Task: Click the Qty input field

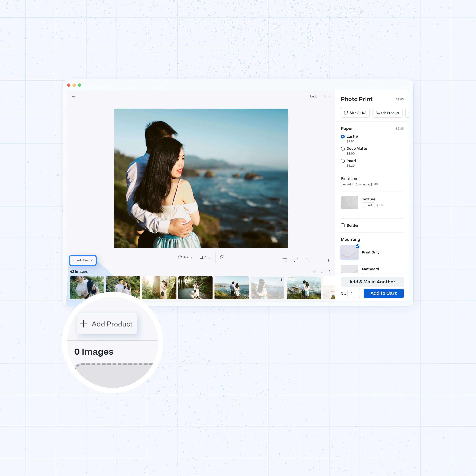Action: pyautogui.click(x=354, y=293)
